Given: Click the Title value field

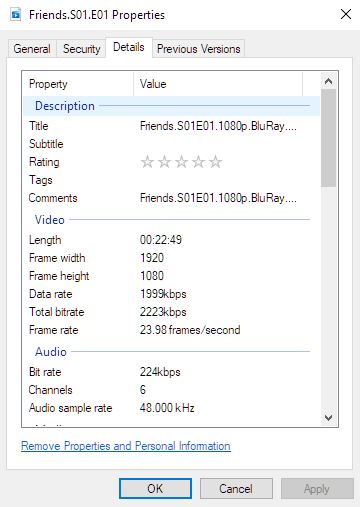Looking at the screenshot, I should click(218, 126).
